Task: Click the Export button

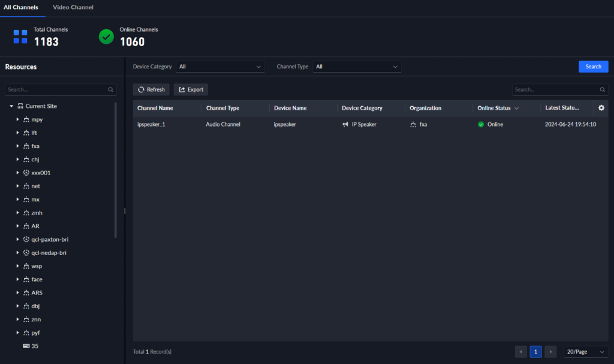Action: [x=191, y=89]
